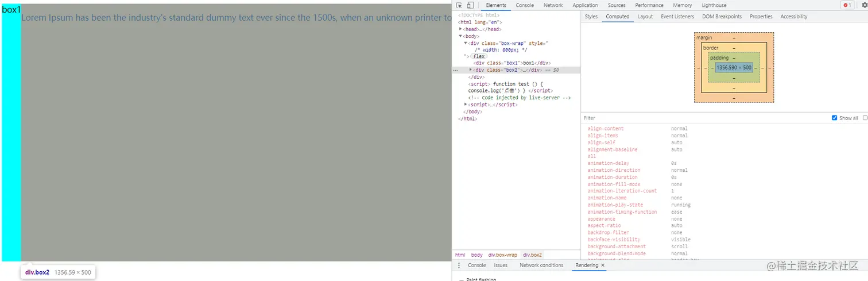This screenshot has width=868, height=281.
Task: Open the Properties sidebar tab
Action: (x=761, y=17)
